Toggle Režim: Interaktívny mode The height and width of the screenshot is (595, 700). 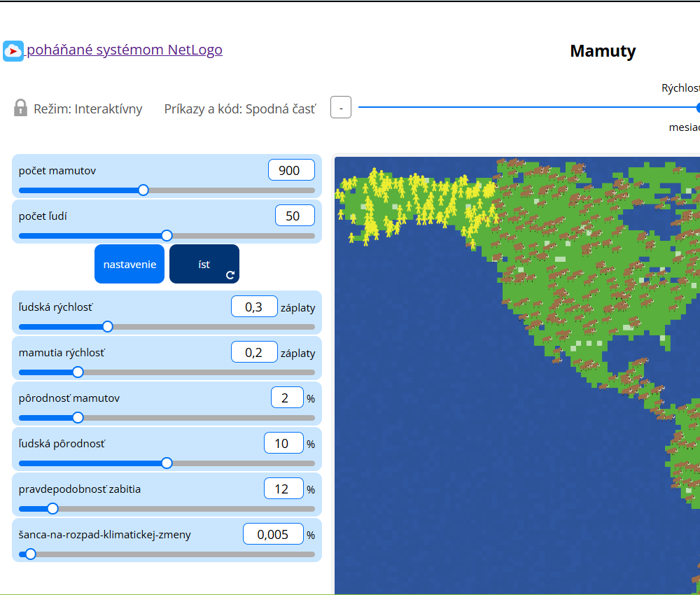click(x=78, y=108)
